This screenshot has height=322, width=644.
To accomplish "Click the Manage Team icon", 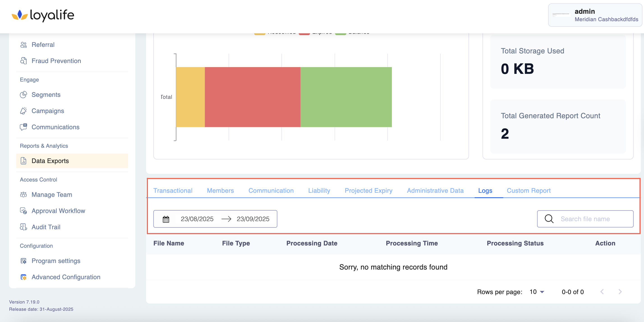I will [23, 195].
